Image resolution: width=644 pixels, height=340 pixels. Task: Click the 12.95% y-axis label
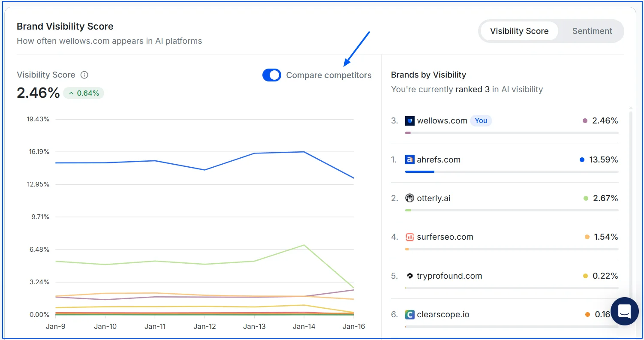[38, 184]
